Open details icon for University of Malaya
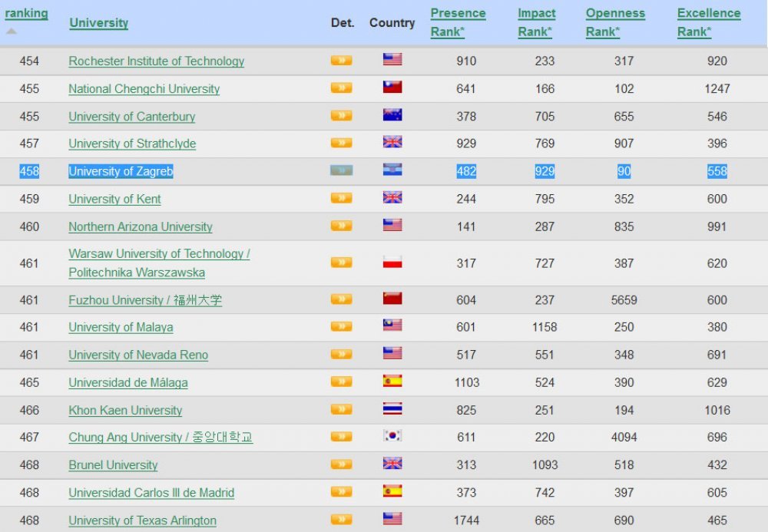The image size is (768, 532). pyautogui.click(x=342, y=326)
